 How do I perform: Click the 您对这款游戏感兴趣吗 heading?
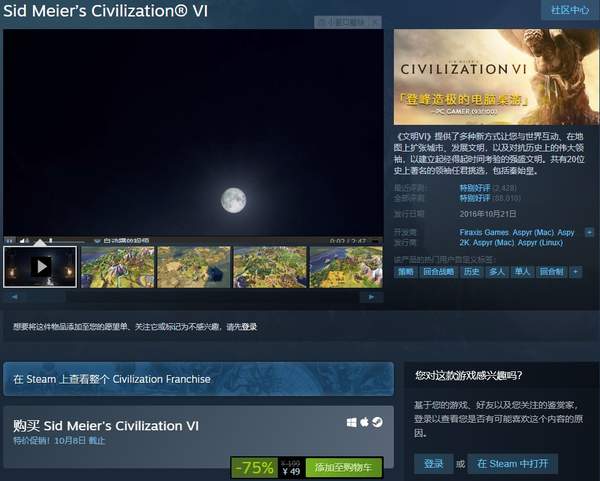[x=469, y=375]
